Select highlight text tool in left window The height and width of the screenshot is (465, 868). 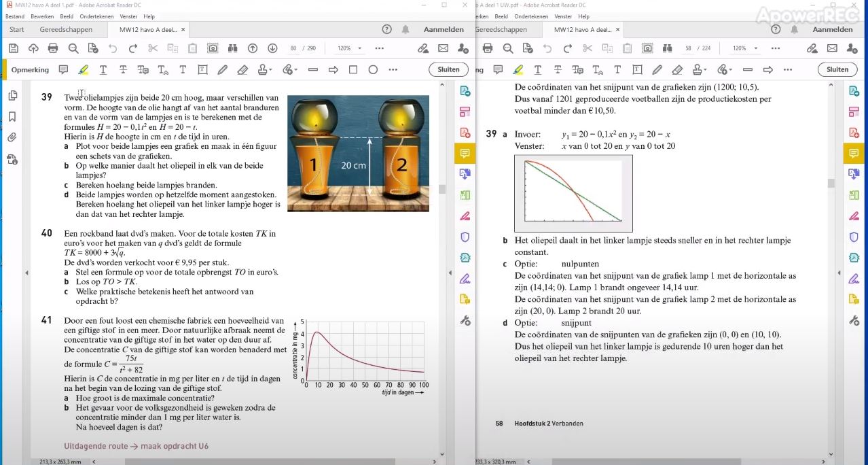click(x=83, y=69)
